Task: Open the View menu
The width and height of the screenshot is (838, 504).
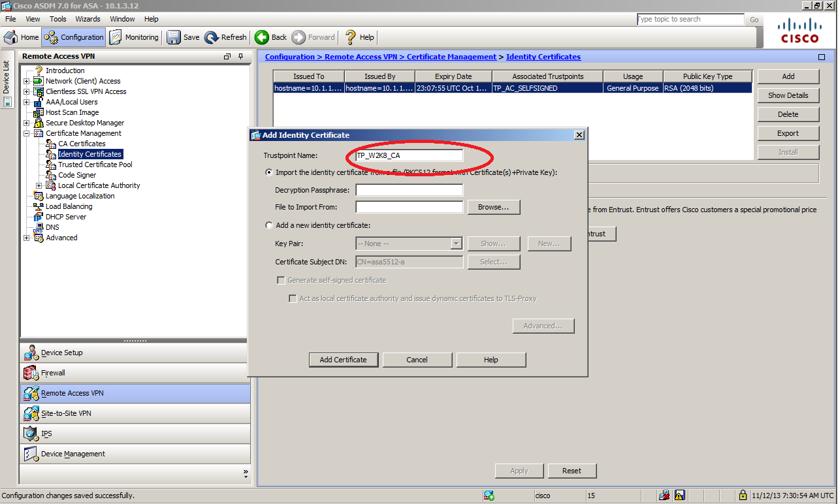Action: pyautogui.click(x=33, y=19)
